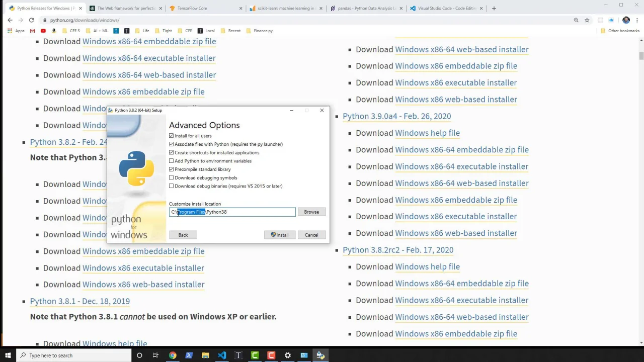Reload the python.org page
This screenshot has height=362, width=644.
pos(31,20)
